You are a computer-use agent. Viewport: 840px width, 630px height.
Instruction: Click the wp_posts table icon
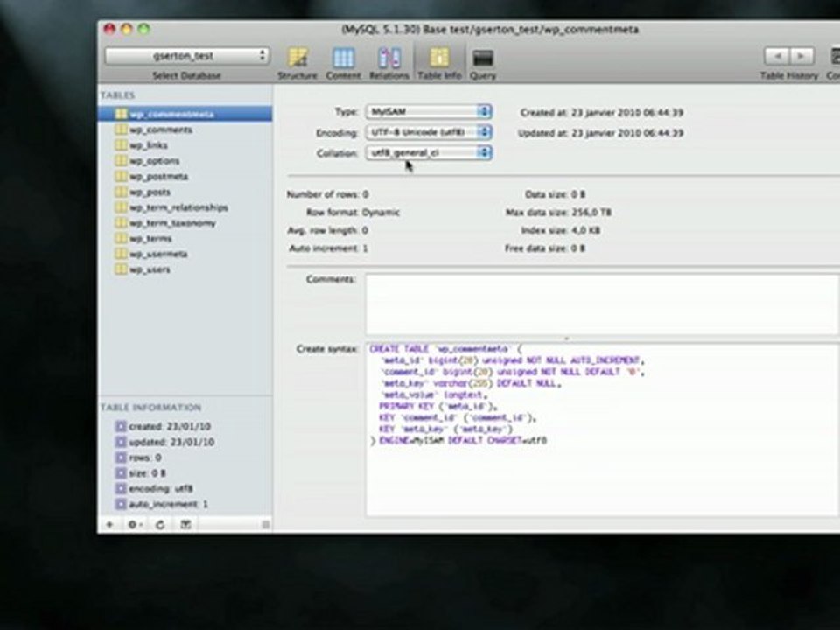point(121,192)
